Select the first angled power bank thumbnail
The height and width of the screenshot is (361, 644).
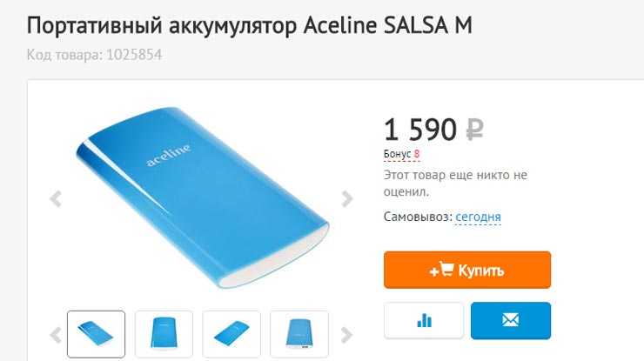(96, 334)
